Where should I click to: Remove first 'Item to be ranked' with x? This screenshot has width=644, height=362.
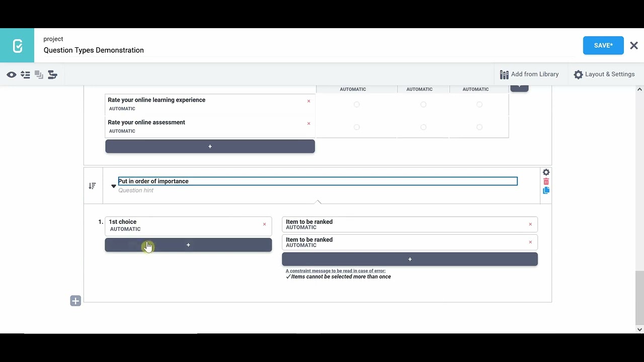tap(530, 224)
